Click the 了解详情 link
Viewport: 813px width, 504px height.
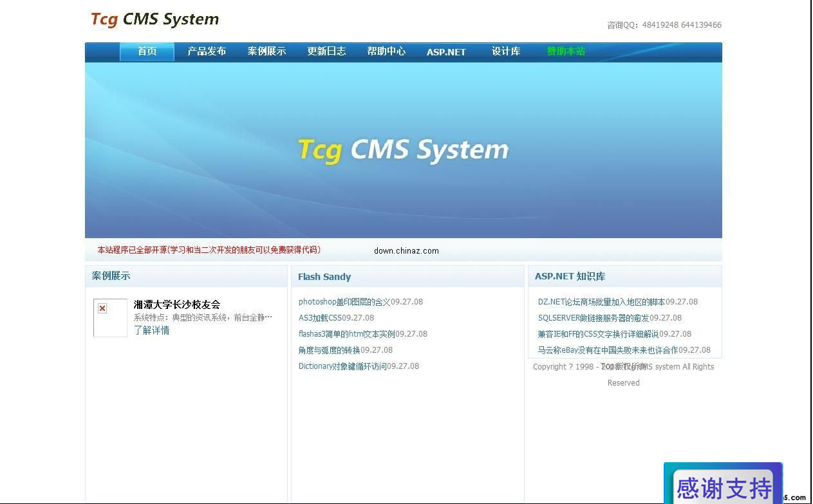(152, 330)
